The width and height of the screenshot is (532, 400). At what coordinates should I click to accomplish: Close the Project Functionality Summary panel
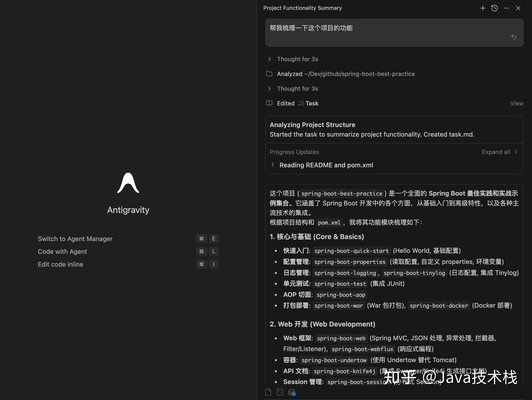point(518,8)
